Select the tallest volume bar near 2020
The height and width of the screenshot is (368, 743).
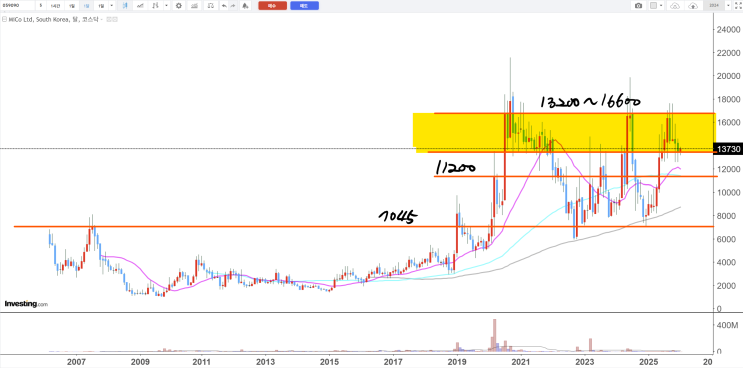click(x=495, y=335)
